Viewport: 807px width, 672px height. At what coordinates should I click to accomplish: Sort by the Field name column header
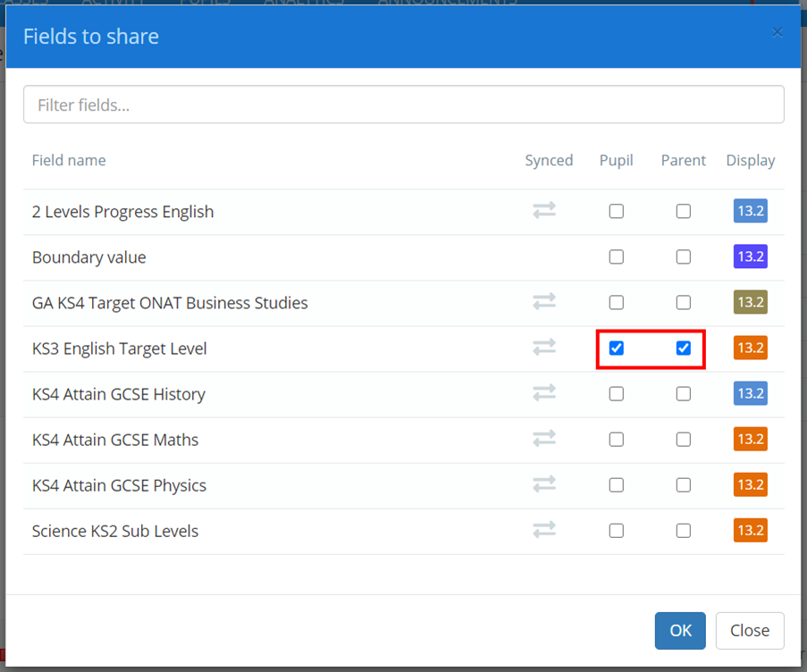(x=69, y=160)
